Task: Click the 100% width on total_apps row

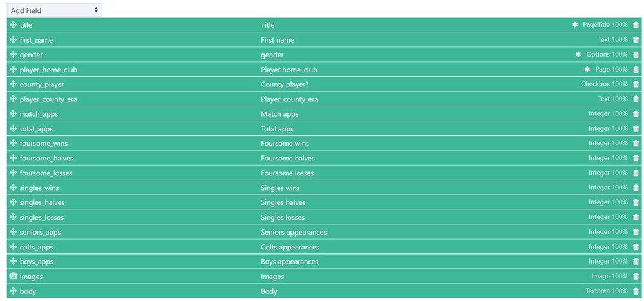Action: [x=620, y=128]
